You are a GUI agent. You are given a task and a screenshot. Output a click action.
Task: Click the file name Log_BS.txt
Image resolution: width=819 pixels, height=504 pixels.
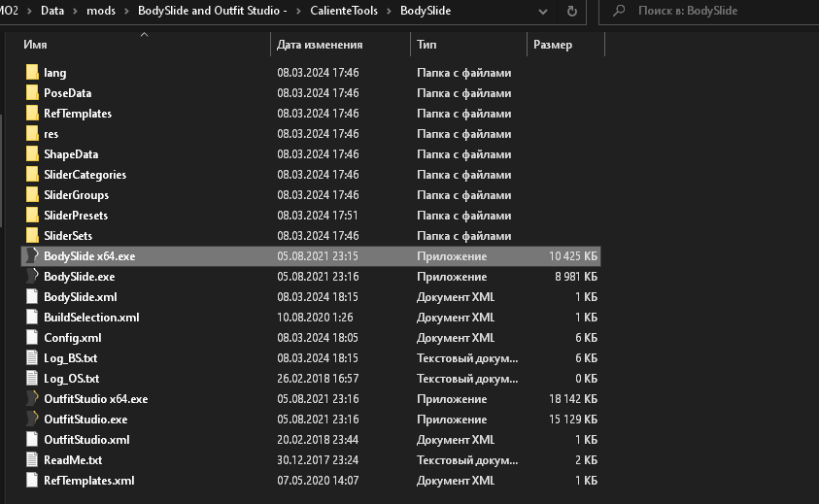click(x=71, y=357)
